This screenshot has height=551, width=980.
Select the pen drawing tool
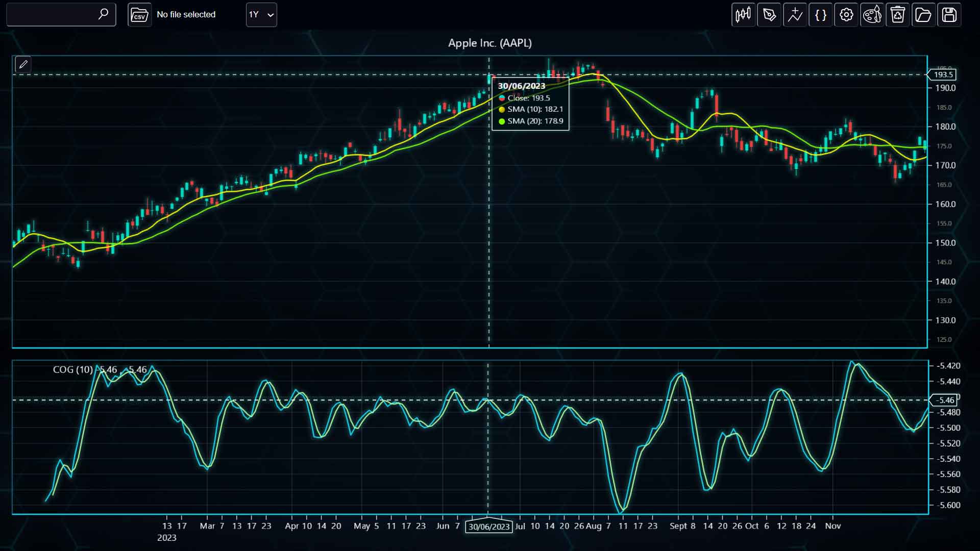tap(769, 15)
